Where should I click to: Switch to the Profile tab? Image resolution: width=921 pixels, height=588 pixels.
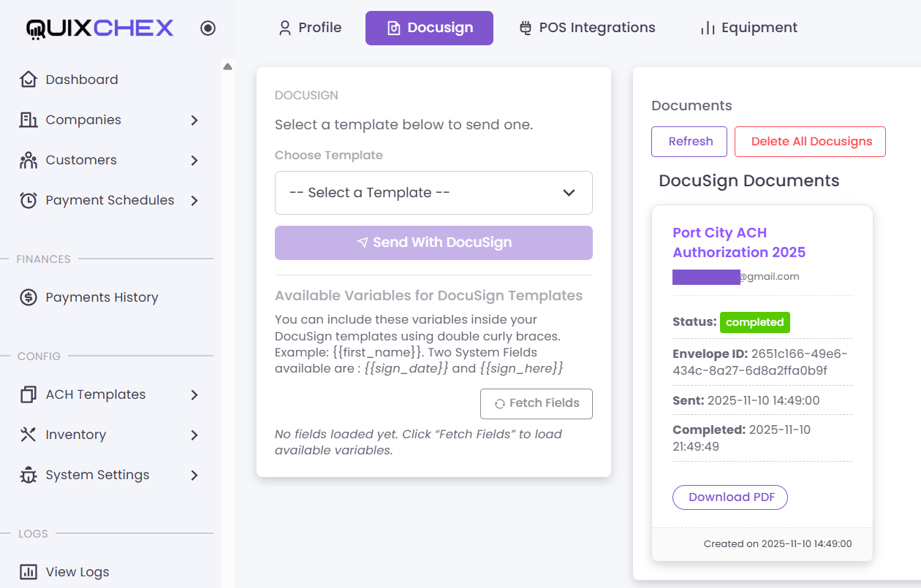tap(310, 28)
